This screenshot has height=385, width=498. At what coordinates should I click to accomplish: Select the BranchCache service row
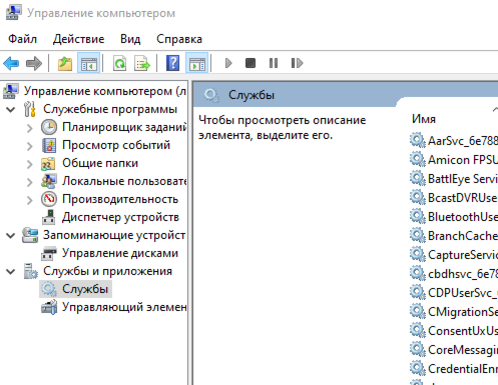tap(453, 236)
